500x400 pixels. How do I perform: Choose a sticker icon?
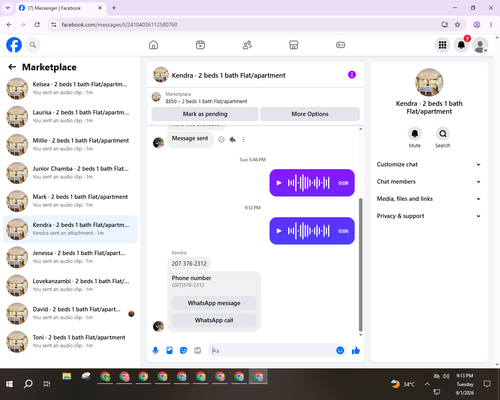pyautogui.click(x=183, y=350)
